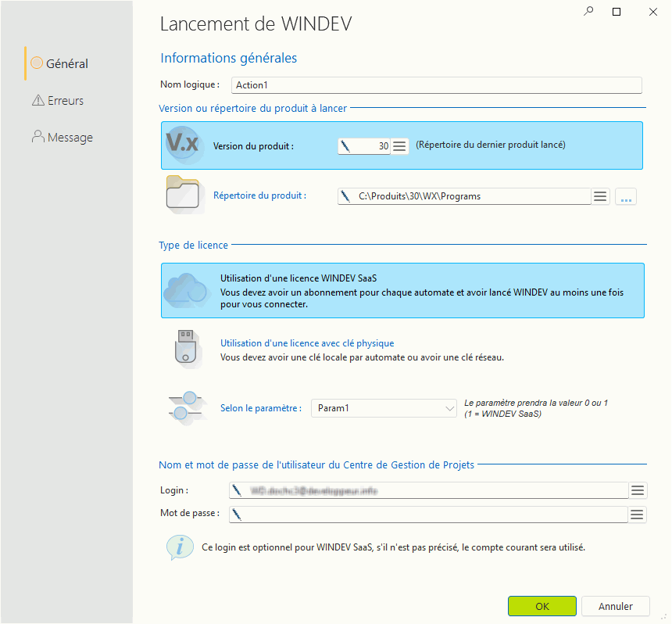Image resolution: width=672 pixels, height=624 pixels.
Task: Go to the Message tab
Action: (x=63, y=138)
